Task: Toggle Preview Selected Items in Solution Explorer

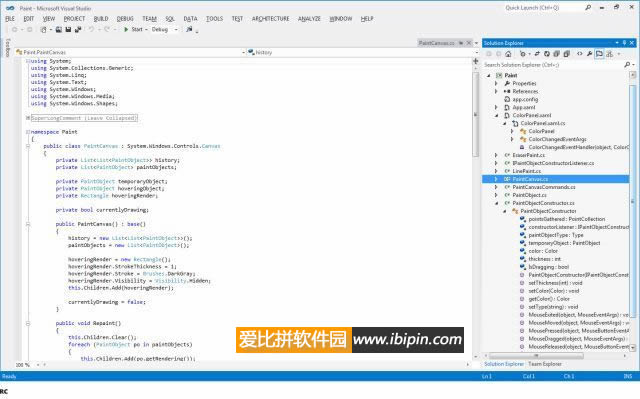Action: (x=599, y=54)
